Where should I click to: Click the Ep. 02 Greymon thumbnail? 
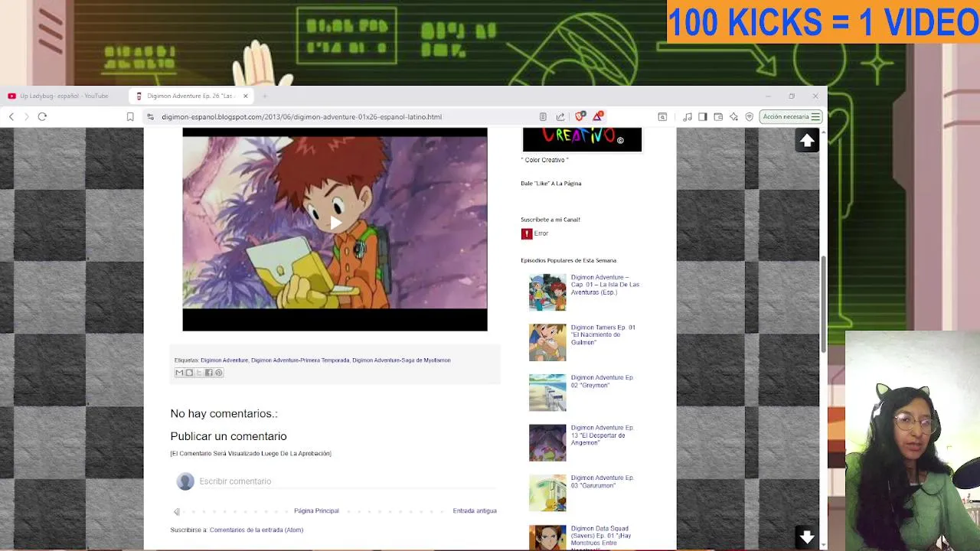point(547,393)
